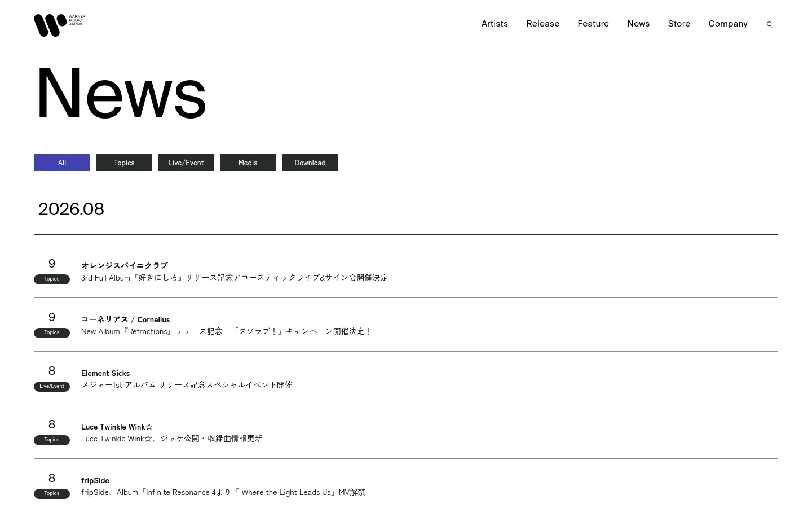Click date 9 on オレンジスパイニクラブ row
The width and height of the screenshot is (812, 508).
coord(52,264)
